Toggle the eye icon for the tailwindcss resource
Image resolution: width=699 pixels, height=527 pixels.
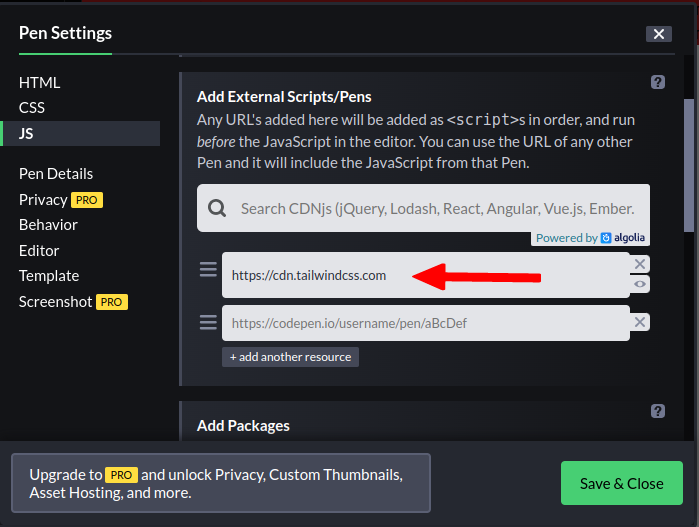[640, 285]
